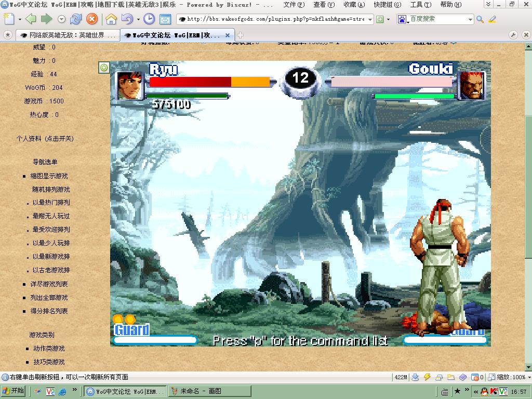Click the new page icon in toolbar
This screenshot has height=399, width=532.
pyautogui.click(x=9, y=19)
